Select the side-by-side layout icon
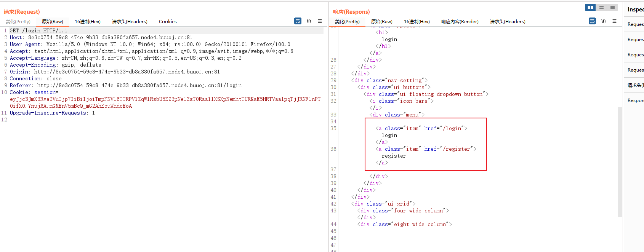This screenshot has height=252, width=644. point(590,7)
